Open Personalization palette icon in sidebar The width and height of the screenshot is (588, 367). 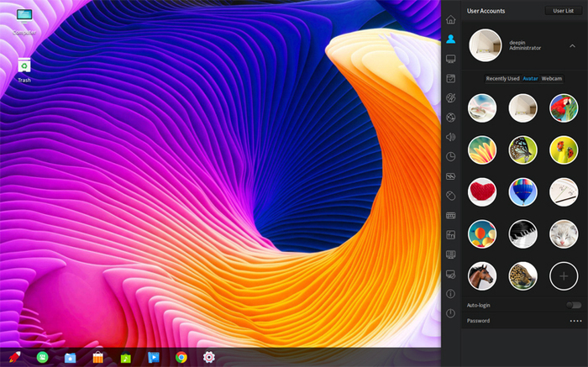[x=451, y=98]
